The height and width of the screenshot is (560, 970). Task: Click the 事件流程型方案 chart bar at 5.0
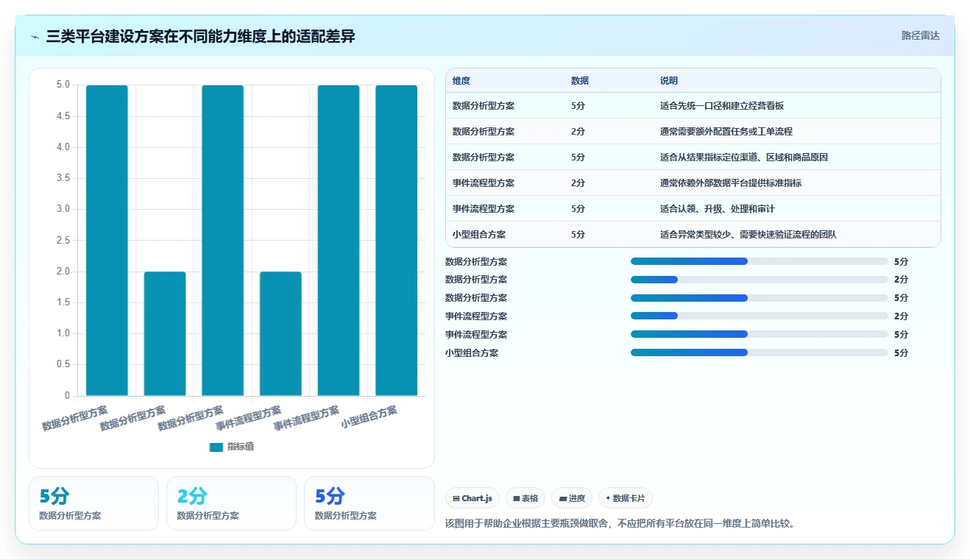tap(339, 241)
